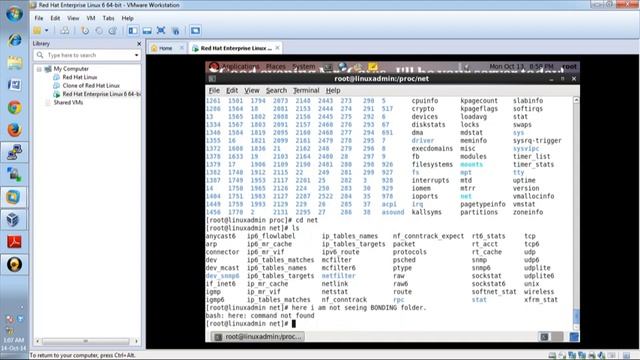Open GNOME System menu

tap(303, 66)
